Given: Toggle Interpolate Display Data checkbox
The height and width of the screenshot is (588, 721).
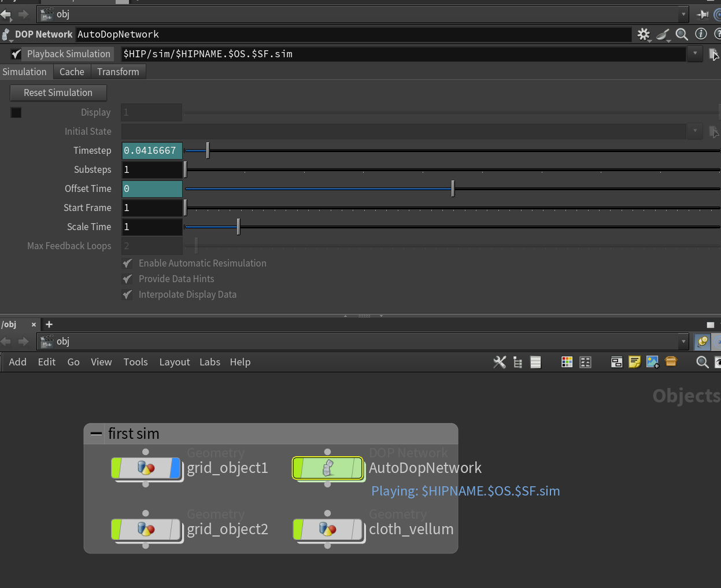Looking at the screenshot, I should pyautogui.click(x=127, y=295).
